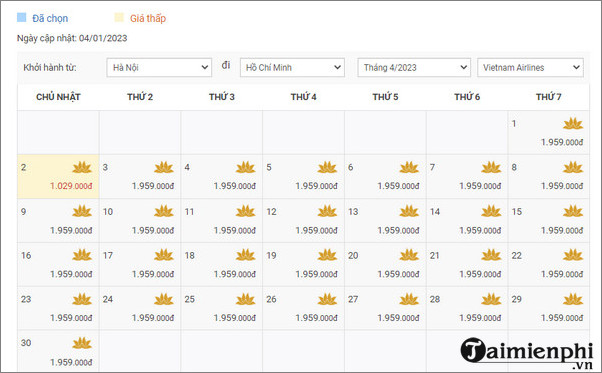The height and width of the screenshot is (373, 602).
Task: Open the Hồ Chí Minh destination dropdown
Action: coord(292,68)
